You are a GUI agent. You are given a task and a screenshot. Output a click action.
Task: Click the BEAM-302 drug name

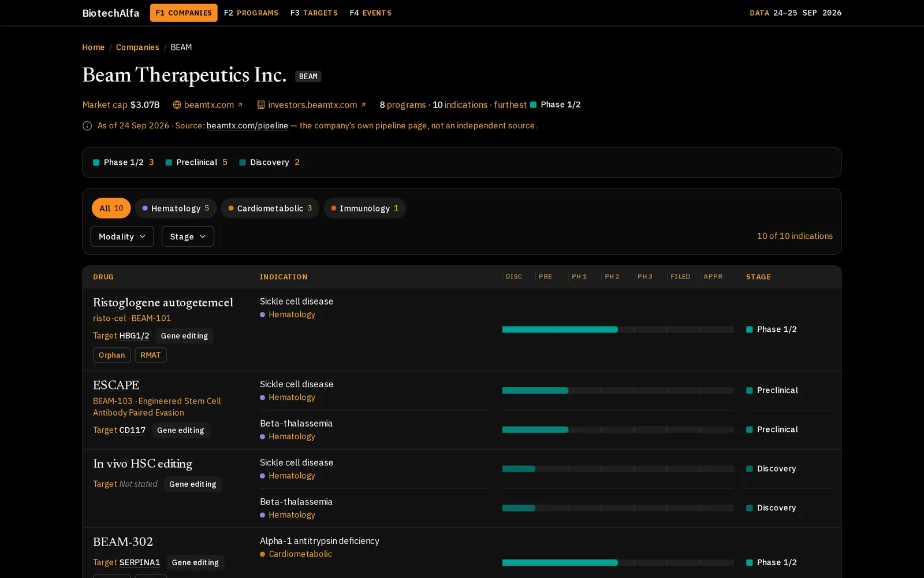coord(123,542)
